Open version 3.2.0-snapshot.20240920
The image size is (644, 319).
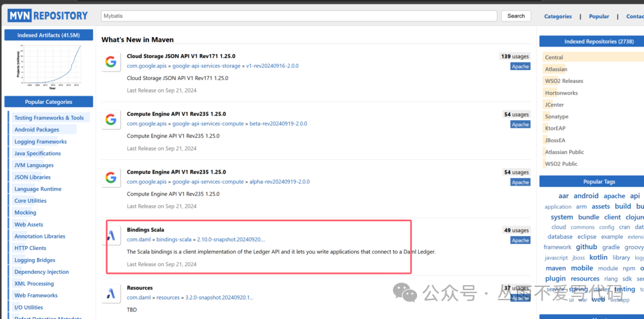pyautogui.click(x=219, y=297)
